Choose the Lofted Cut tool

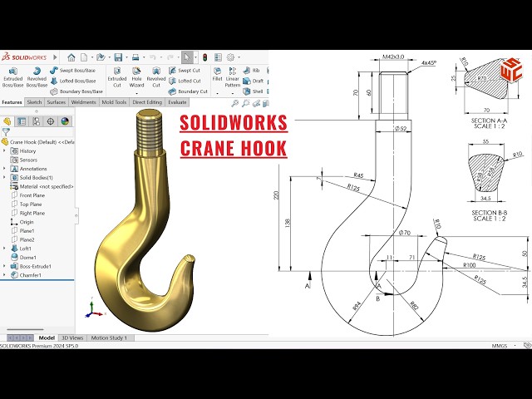click(185, 81)
